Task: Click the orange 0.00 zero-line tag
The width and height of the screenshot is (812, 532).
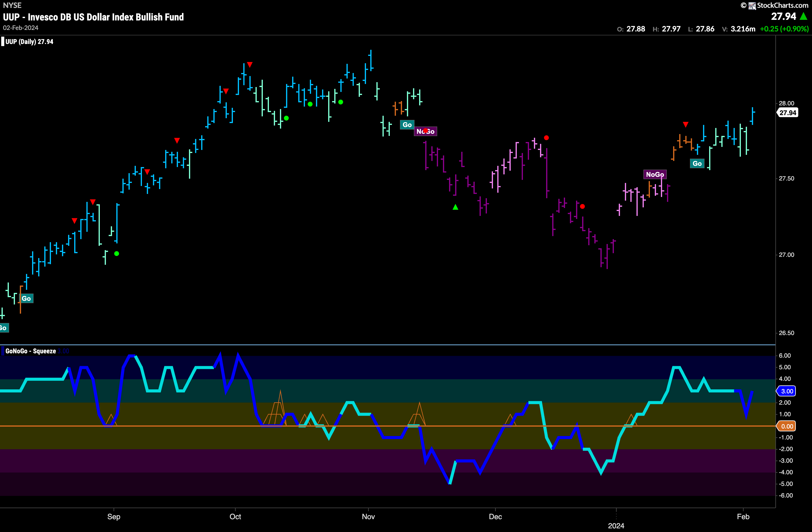Action: (x=786, y=426)
